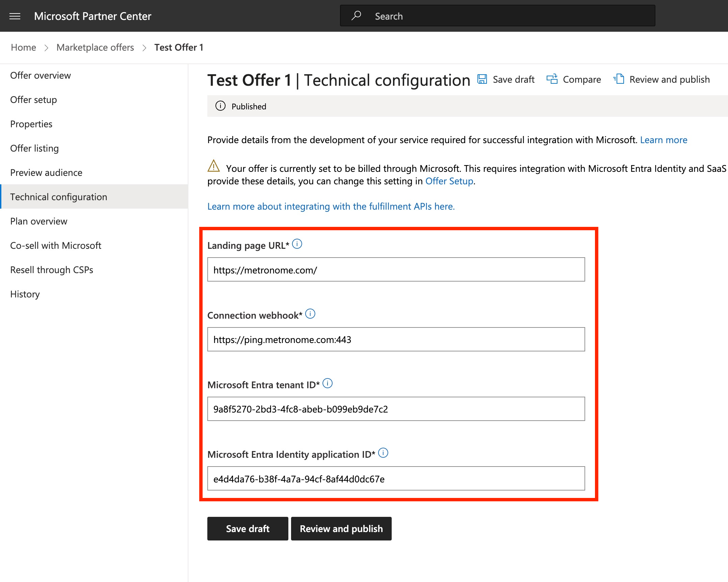Click the Published status indicator icon
This screenshot has height=582, width=728.
220,106
